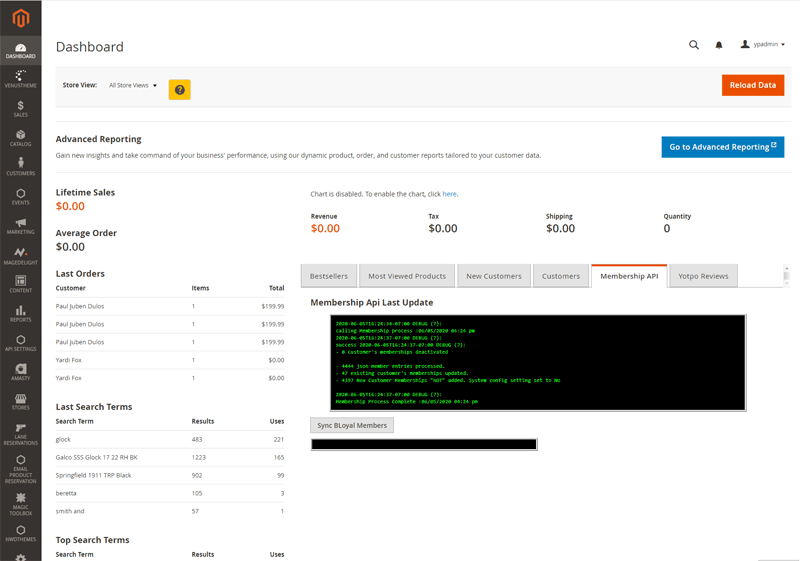Open the Sales menu in sidebar
Image resolution: width=800 pixels, height=561 pixels.
[x=20, y=109]
